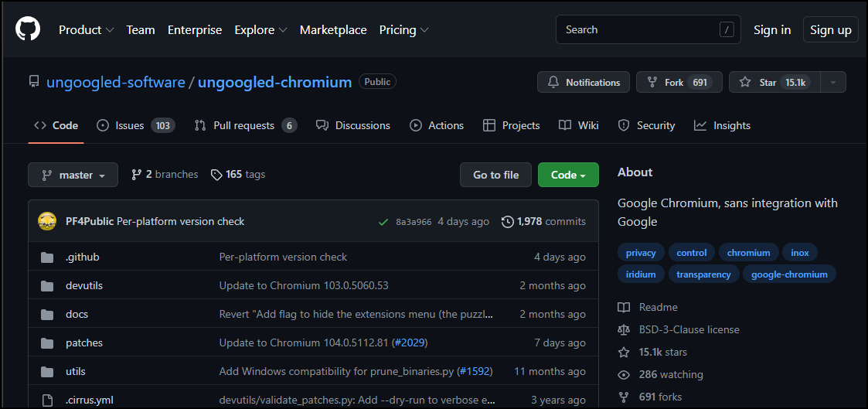Image resolution: width=868 pixels, height=409 pixels.
Task: Open the master branch selector
Action: coord(73,175)
